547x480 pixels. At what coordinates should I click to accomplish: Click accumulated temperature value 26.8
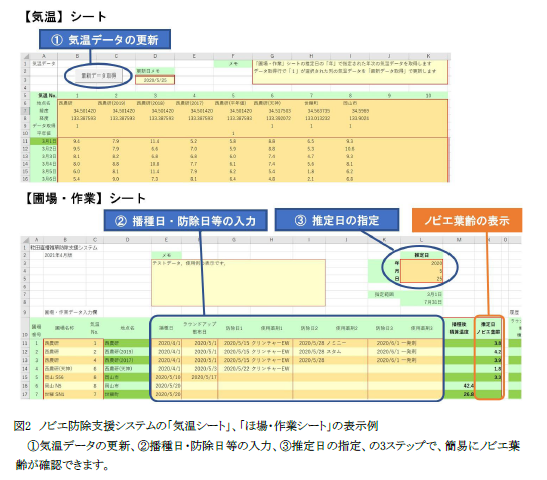click(x=459, y=394)
